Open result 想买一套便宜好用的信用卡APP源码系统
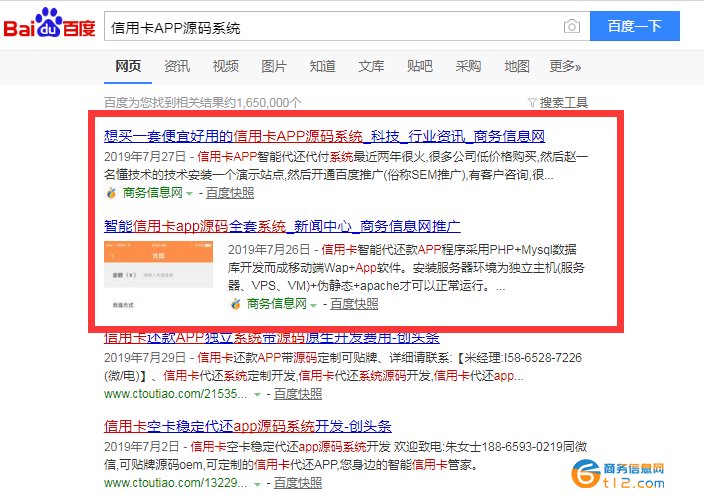This screenshot has height=502, width=704. [324, 136]
